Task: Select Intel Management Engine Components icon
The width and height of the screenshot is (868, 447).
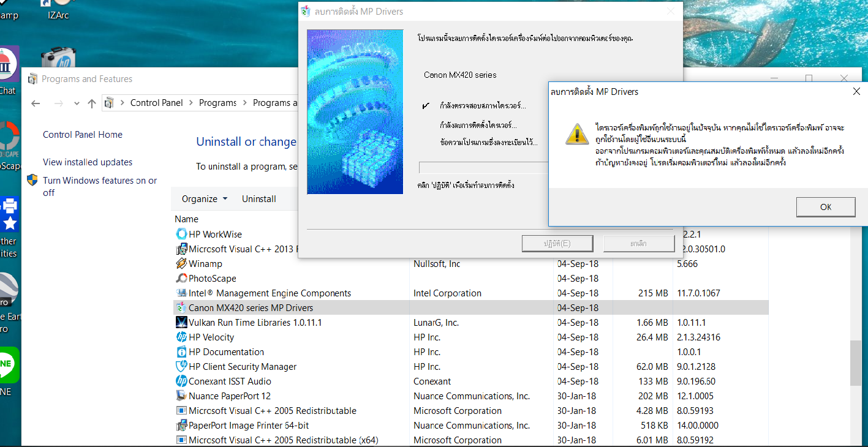Action: click(x=181, y=293)
